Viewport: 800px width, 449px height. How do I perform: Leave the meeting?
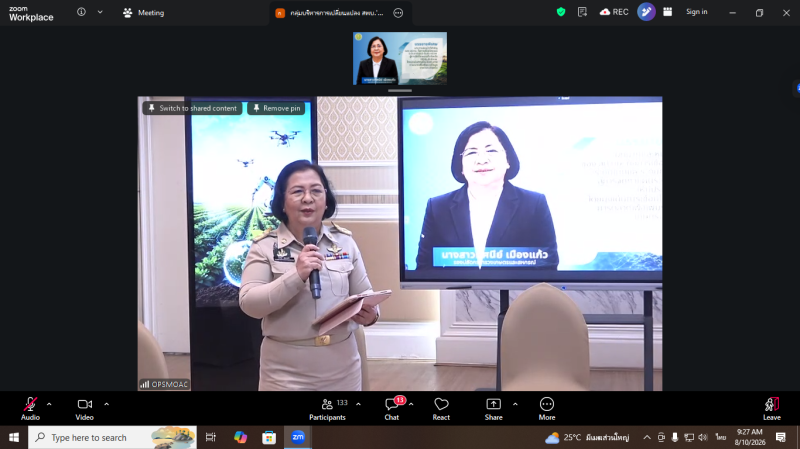(772, 409)
